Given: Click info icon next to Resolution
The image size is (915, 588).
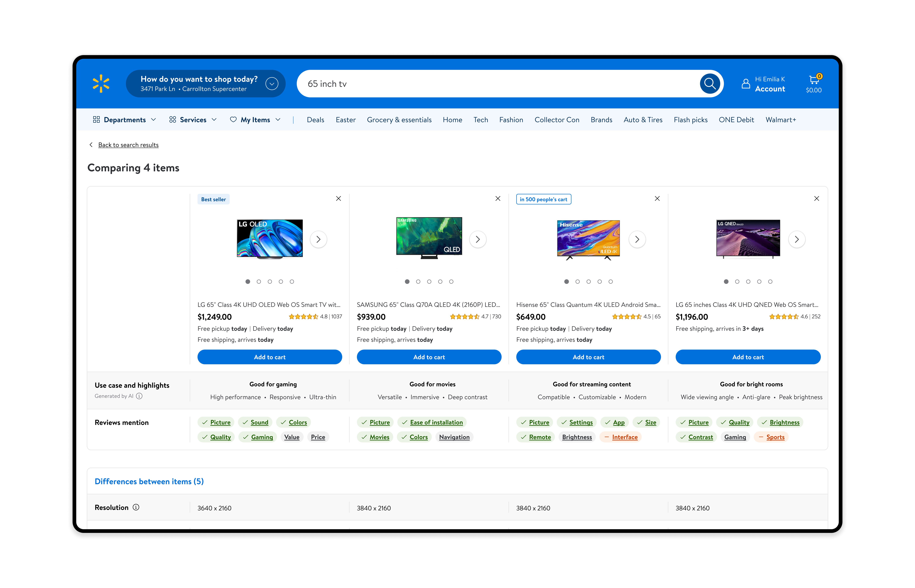Looking at the screenshot, I should tap(136, 507).
